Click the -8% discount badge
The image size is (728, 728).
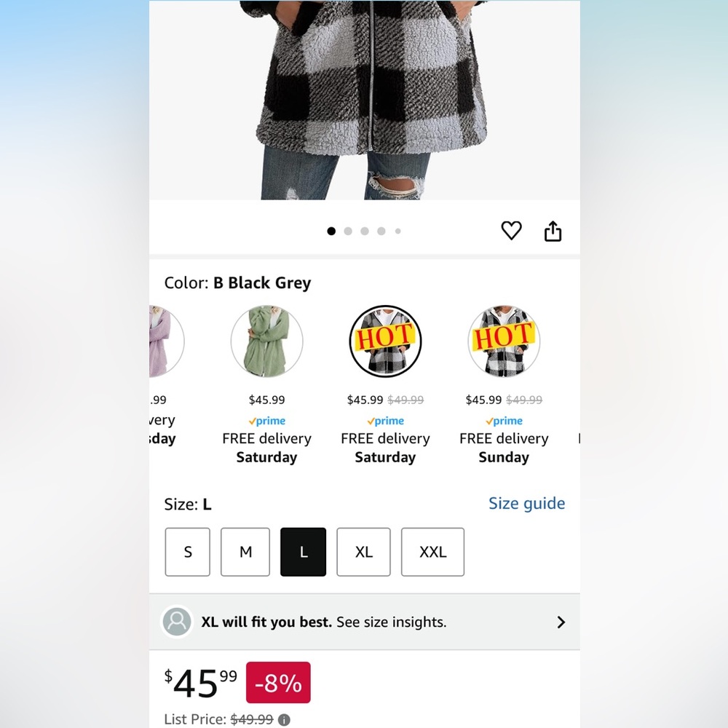click(278, 683)
